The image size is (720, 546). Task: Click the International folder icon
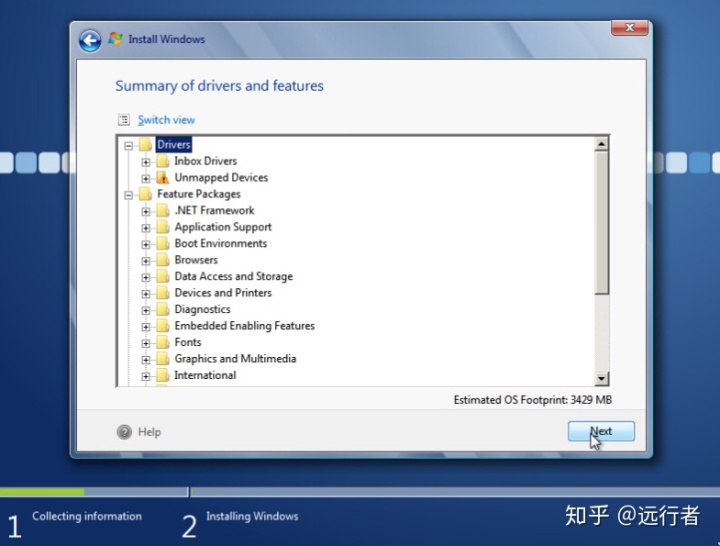163,376
